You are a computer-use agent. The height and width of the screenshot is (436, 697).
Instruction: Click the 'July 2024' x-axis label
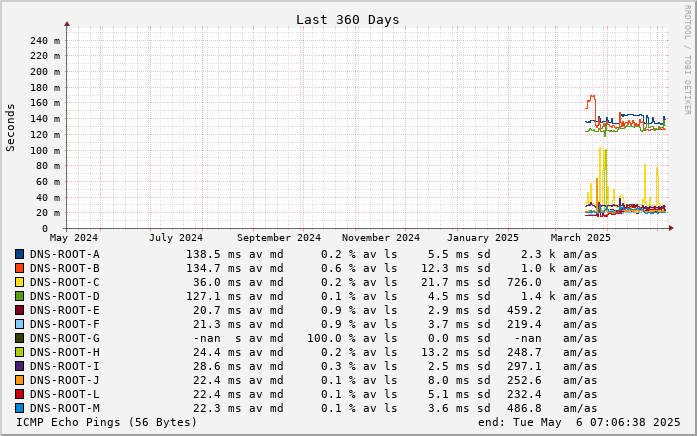click(x=176, y=238)
